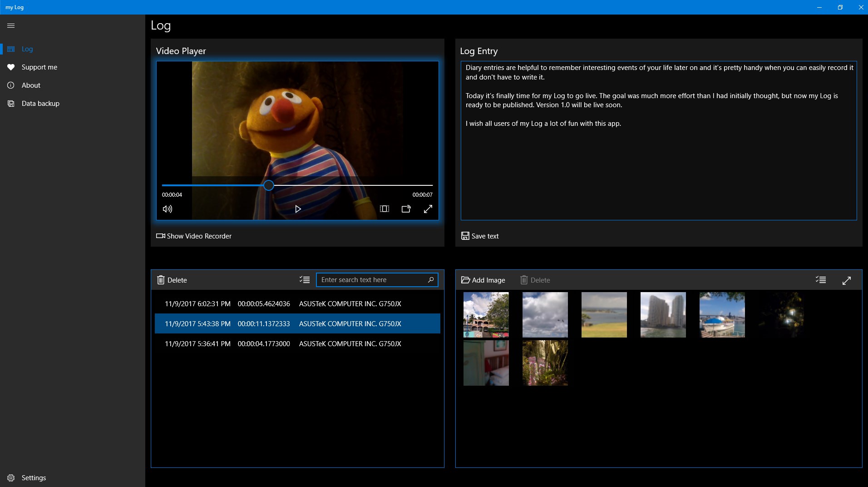Image resolution: width=868 pixels, height=487 pixels.
Task: Toggle multi-select mode in video list
Action: pos(305,280)
